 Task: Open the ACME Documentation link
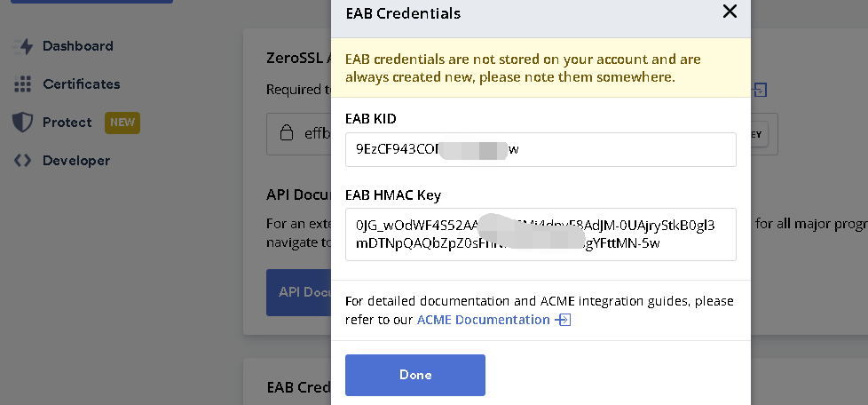484,320
